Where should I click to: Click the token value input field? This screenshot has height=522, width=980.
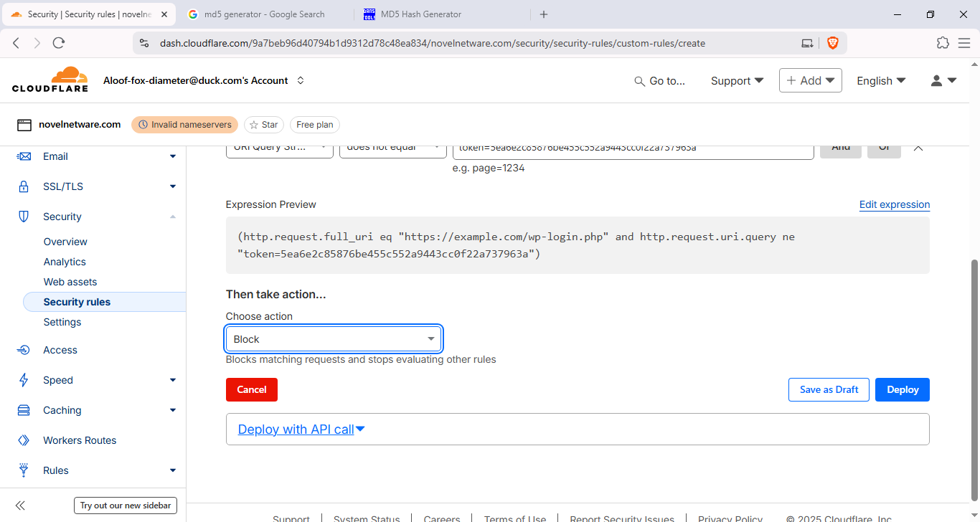coord(632,148)
